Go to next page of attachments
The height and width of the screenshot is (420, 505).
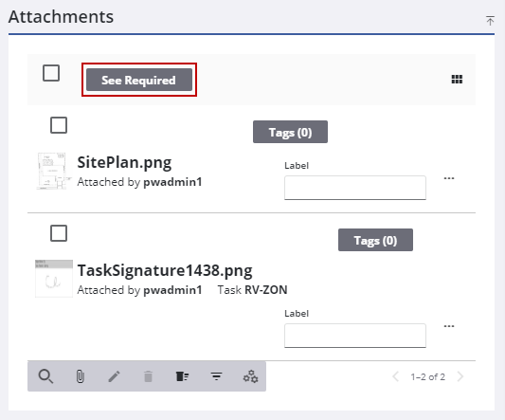point(460,376)
